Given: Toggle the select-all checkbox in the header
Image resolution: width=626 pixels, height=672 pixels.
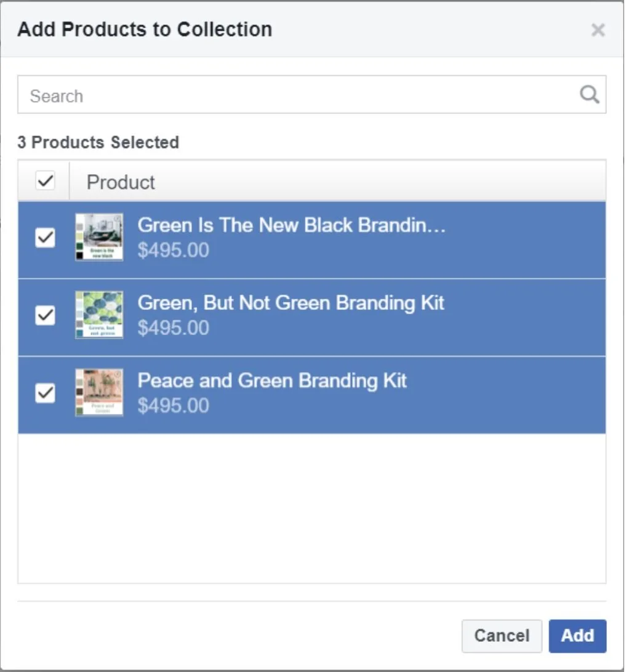Looking at the screenshot, I should 45,180.
